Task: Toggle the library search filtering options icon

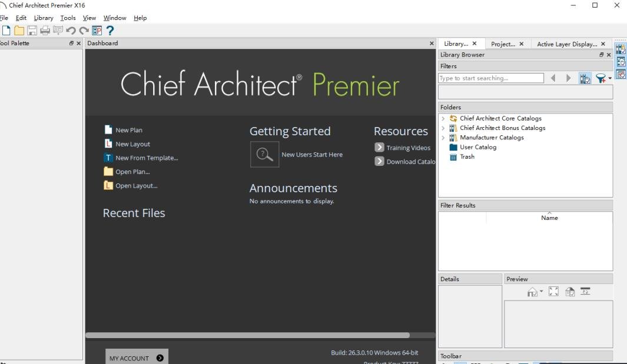Action: (585, 78)
